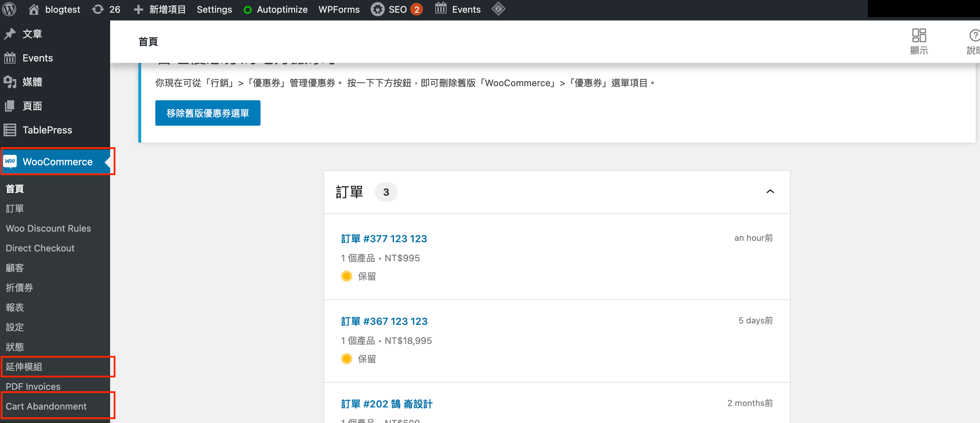
Task: Click the Autoptimize green status icon
Action: tap(248, 9)
